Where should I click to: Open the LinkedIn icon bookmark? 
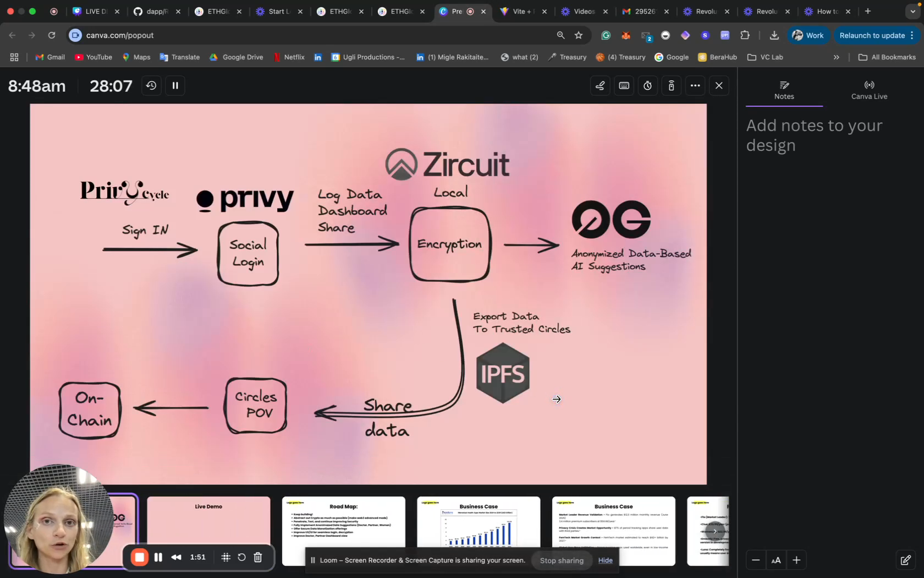coord(318,57)
